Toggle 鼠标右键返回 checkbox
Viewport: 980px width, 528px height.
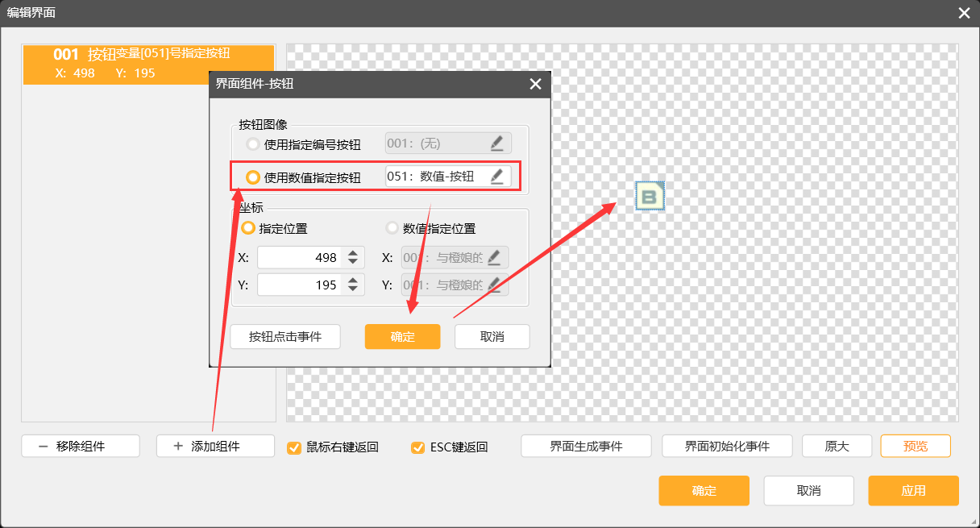tap(294, 447)
